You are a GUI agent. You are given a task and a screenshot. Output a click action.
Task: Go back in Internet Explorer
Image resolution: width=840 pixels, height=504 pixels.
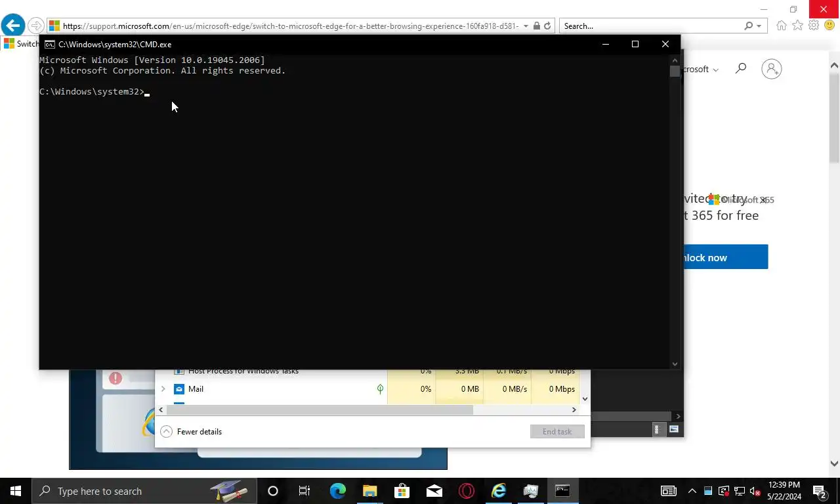coord(12,26)
